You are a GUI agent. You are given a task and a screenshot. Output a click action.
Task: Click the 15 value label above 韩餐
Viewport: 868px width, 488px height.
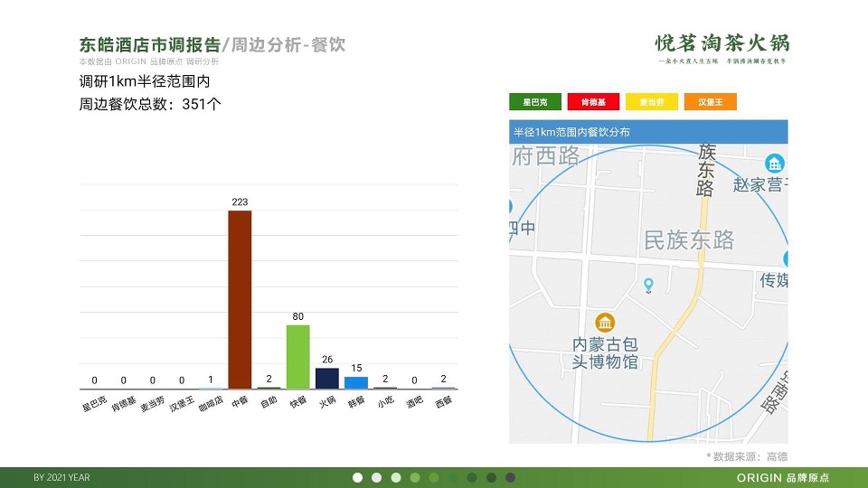(356, 368)
